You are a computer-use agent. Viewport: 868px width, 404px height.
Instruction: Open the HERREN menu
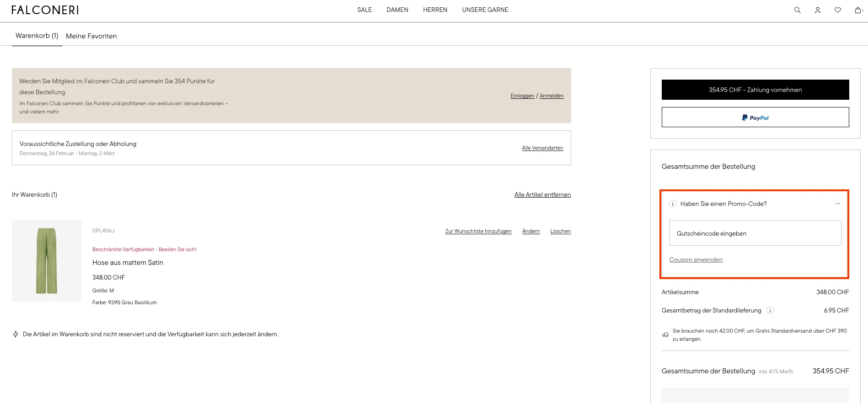coord(435,10)
